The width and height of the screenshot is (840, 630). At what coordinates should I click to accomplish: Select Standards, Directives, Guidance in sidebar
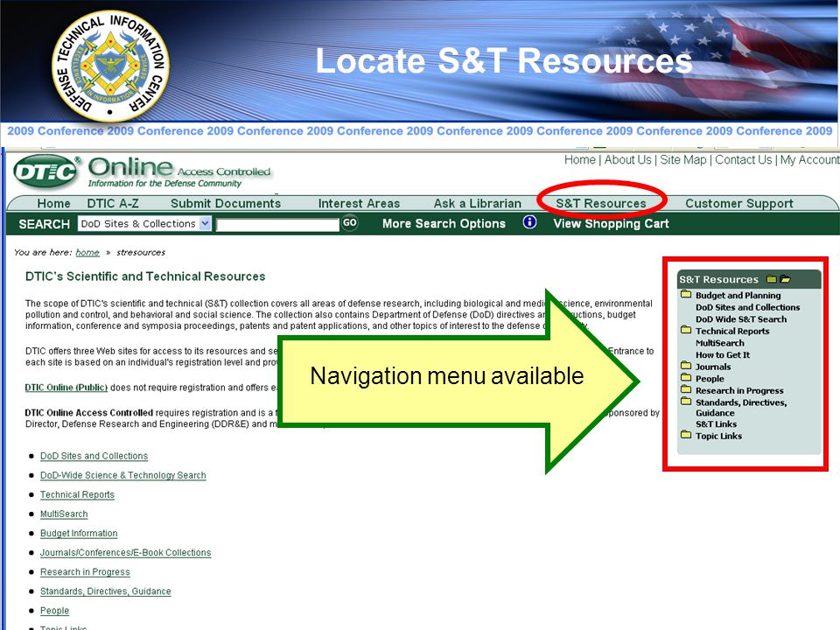[741, 407]
